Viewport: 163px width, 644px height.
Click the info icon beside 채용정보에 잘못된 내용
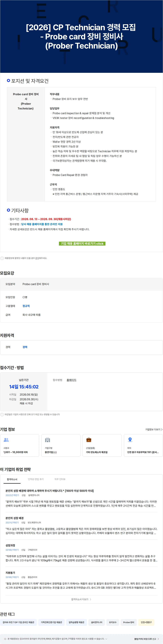point(2,258)
